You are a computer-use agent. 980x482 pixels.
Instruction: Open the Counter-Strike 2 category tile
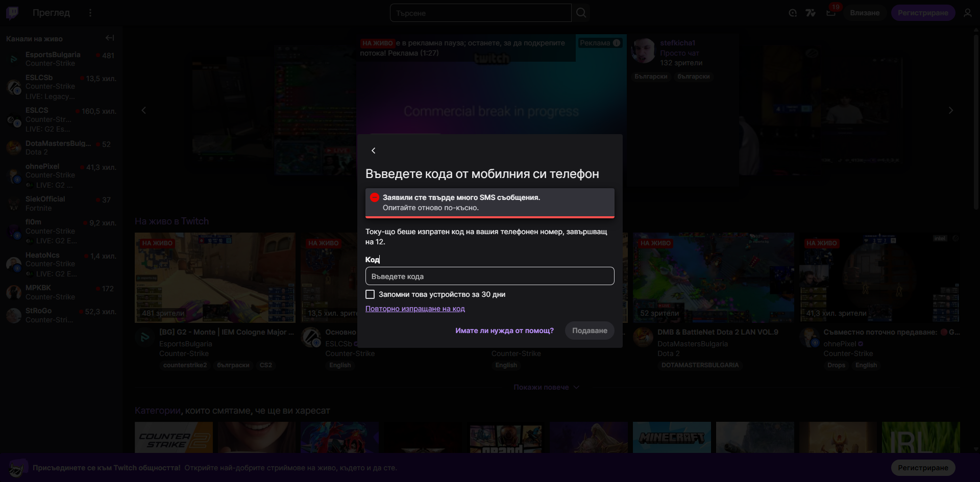pyautogui.click(x=174, y=437)
